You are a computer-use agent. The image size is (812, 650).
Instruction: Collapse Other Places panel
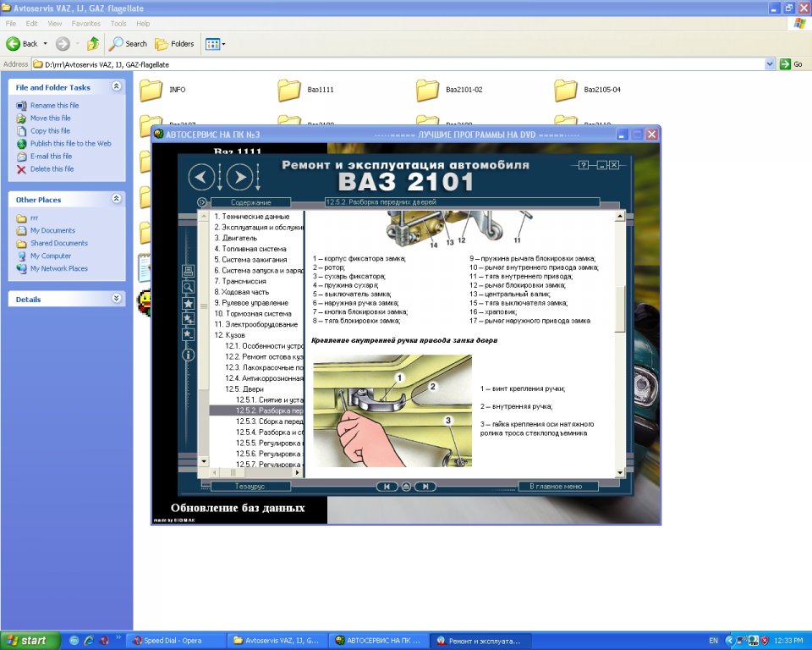(117, 199)
